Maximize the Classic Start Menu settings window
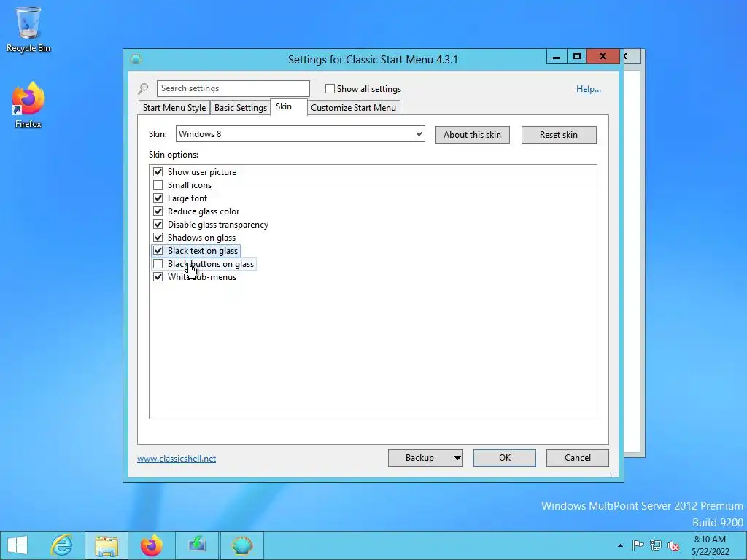The image size is (747, 560). [x=576, y=57]
